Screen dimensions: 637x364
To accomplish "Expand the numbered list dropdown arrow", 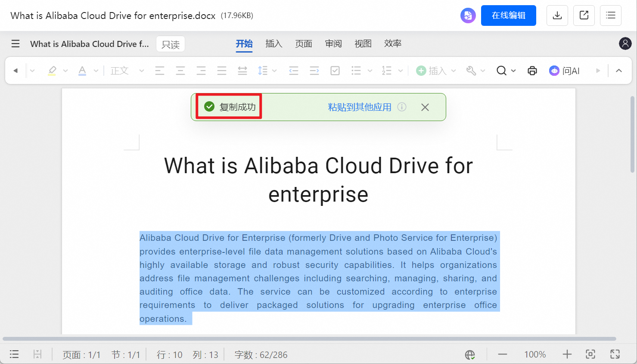I will pyautogui.click(x=401, y=71).
